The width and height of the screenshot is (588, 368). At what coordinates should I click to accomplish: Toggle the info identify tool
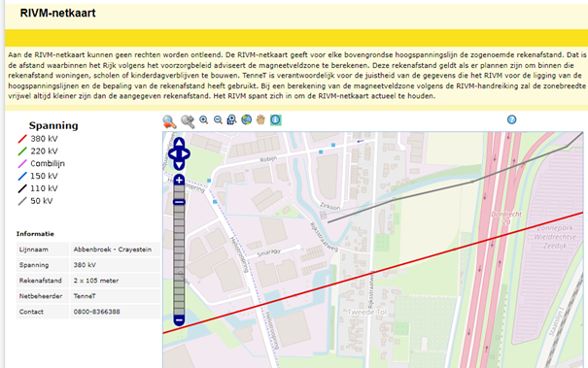(276, 120)
